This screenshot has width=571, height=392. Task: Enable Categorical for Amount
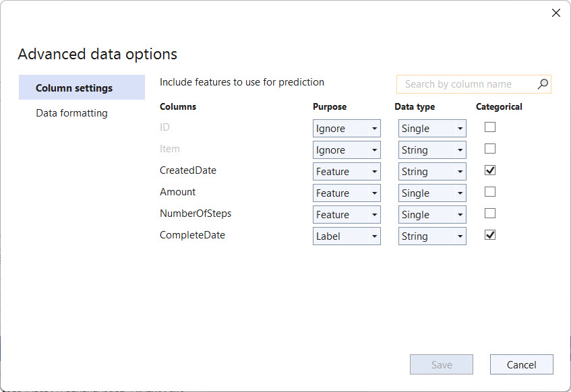(490, 192)
